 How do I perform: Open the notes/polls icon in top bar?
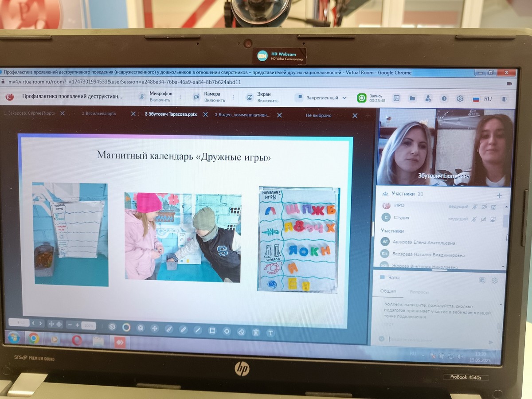(x=396, y=98)
